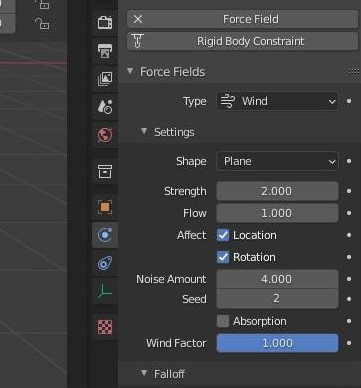Open the Render properties tab
361x388 pixels.
pos(105,23)
